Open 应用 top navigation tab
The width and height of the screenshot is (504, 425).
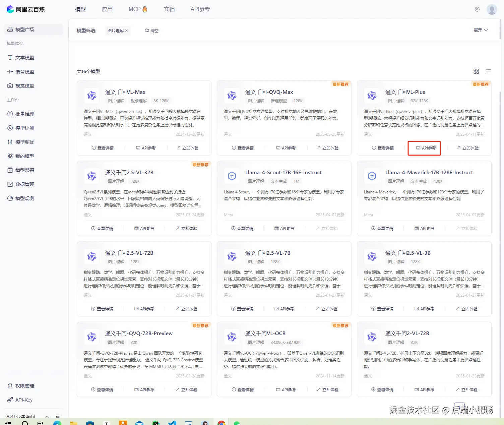click(x=107, y=9)
